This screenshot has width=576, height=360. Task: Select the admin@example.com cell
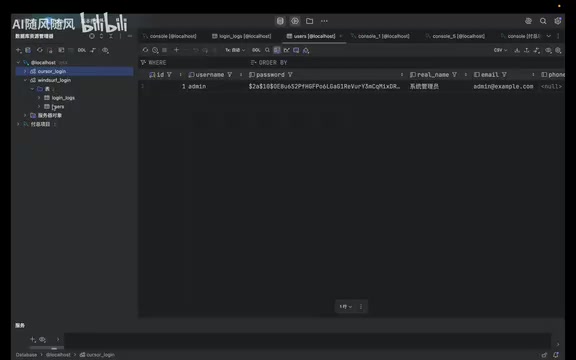point(503,86)
